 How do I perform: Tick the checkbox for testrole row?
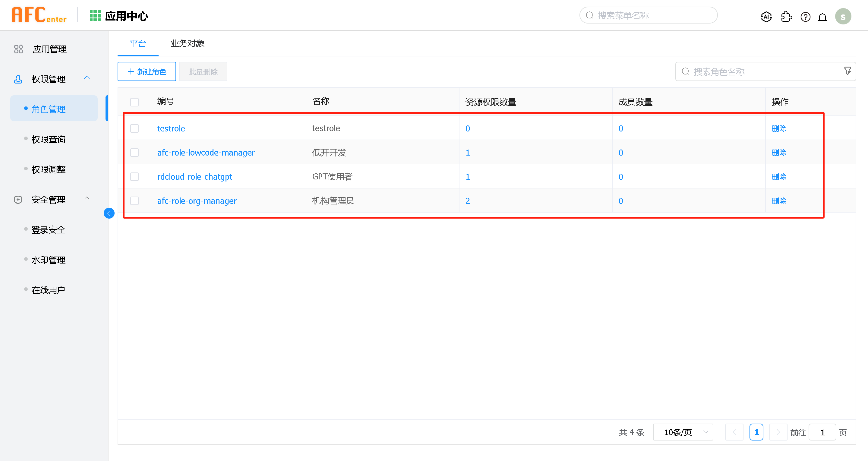tap(134, 128)
